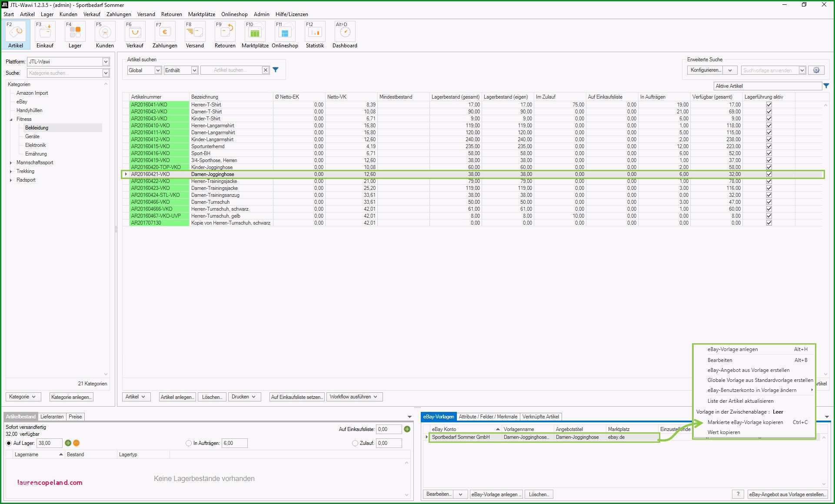Toggle Lagerführung checkbox for Sportunterhemd
Screen dimensions: 835x504
pyautogui.click(x=769, y=146)
